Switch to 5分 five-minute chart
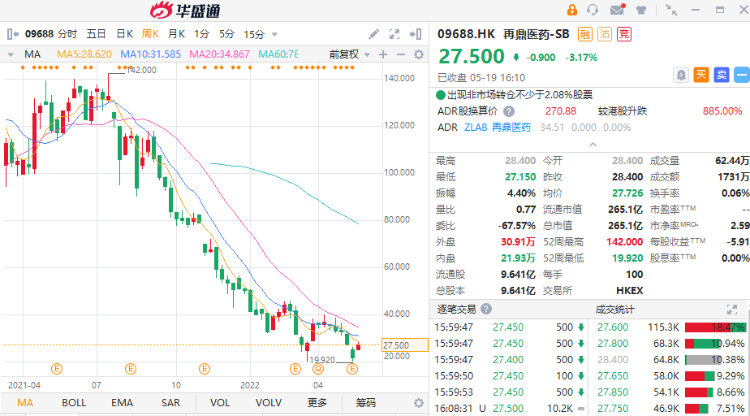This screenshot has width=750, height=416. (227, 34)
